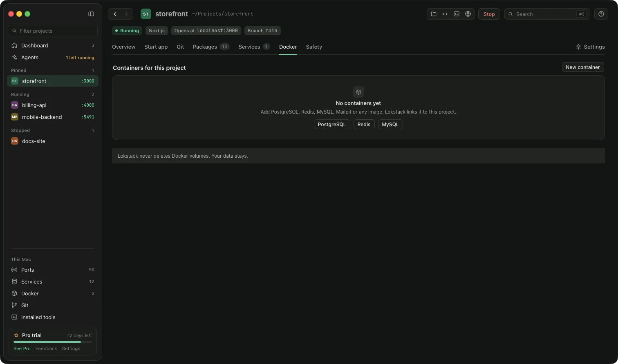Click the Dashboard home icon
The image size is (618, 364).
click(14, 45)
